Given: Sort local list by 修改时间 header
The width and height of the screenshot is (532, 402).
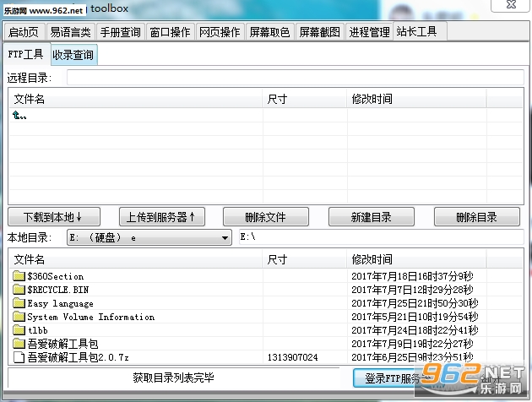Looking at the screenshot, I should click(x=416, y=259).
